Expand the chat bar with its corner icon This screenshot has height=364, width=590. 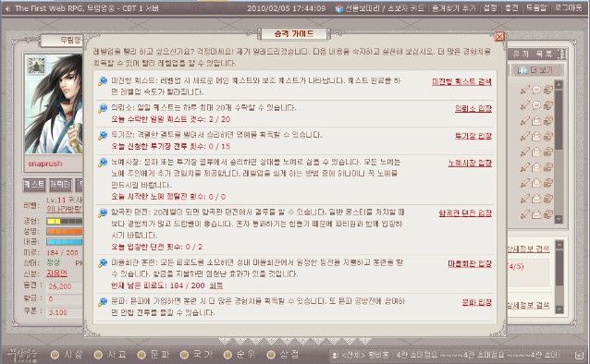pyautogui.click(x=579, y=355)
